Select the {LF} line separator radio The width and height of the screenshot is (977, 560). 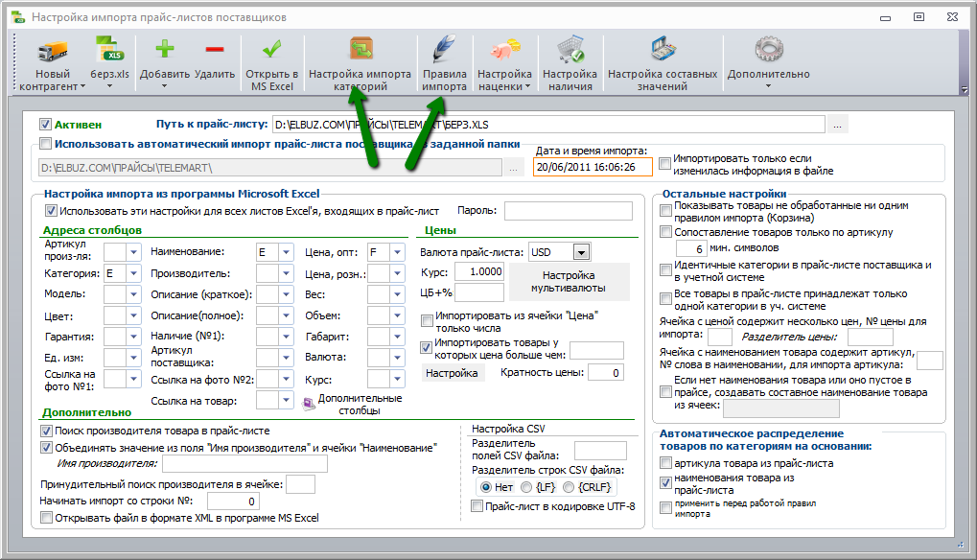(x=526, y=487)
